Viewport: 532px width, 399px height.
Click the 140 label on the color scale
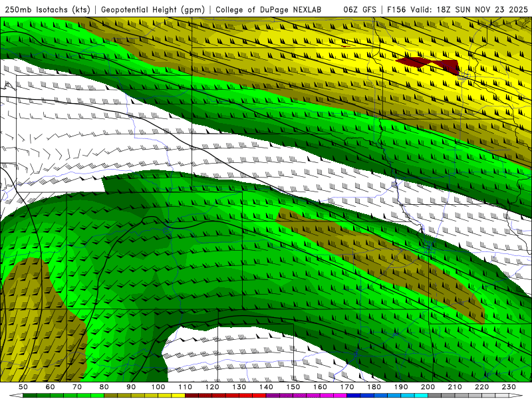266,387
